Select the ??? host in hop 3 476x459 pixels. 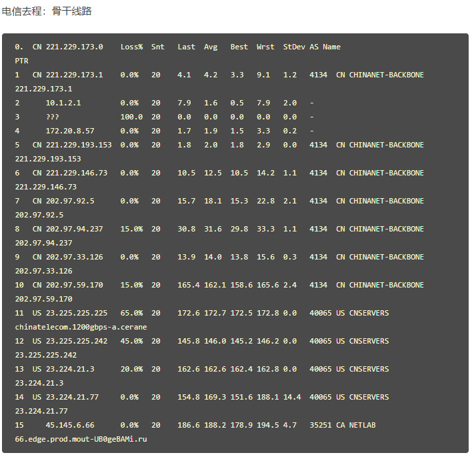(x=52, y=117)
